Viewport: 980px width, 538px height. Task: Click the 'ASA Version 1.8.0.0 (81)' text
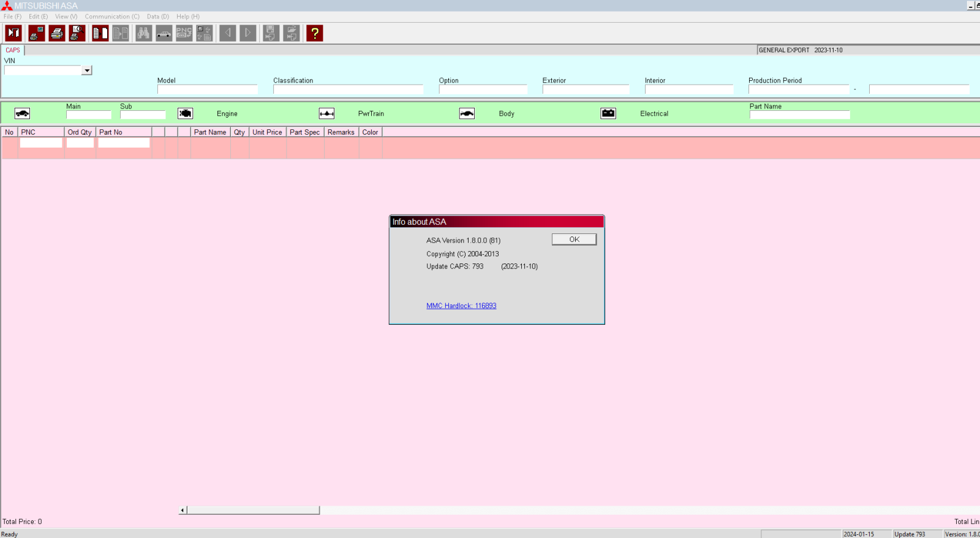(464, 241)
